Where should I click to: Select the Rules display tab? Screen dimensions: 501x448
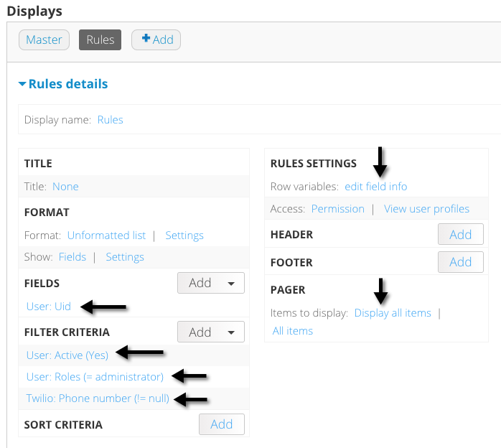100,40
